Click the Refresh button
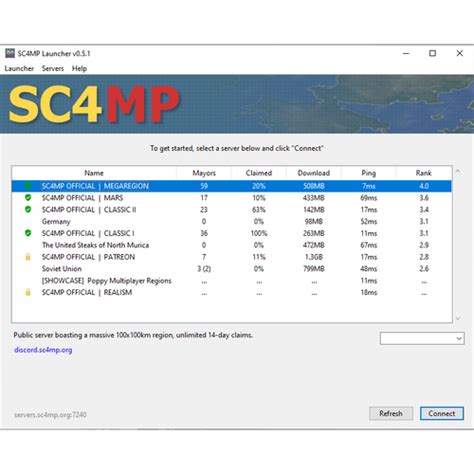The image size is (474, 474). [391, 413]
